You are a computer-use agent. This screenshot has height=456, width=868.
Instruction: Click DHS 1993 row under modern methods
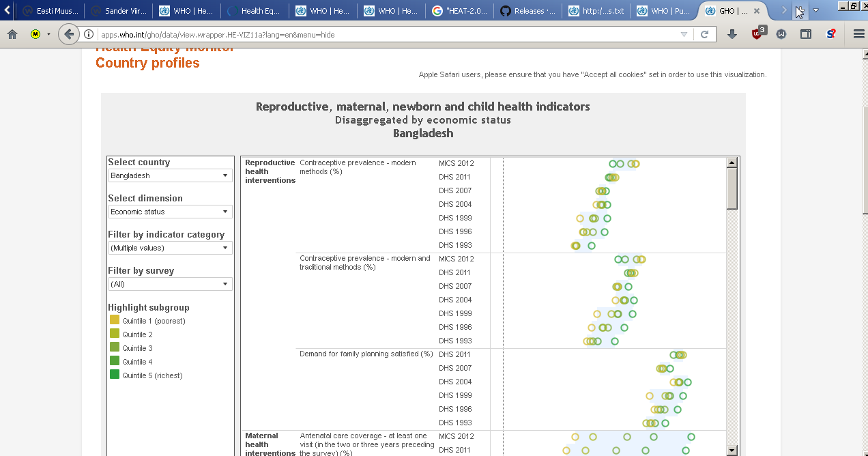[x=455, y=245]
